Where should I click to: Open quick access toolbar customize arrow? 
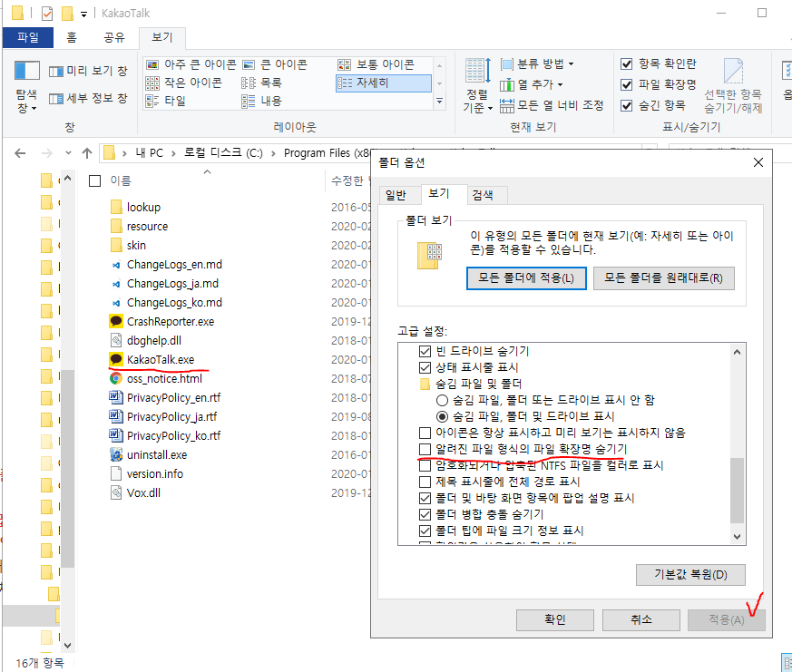pos(83,14)
